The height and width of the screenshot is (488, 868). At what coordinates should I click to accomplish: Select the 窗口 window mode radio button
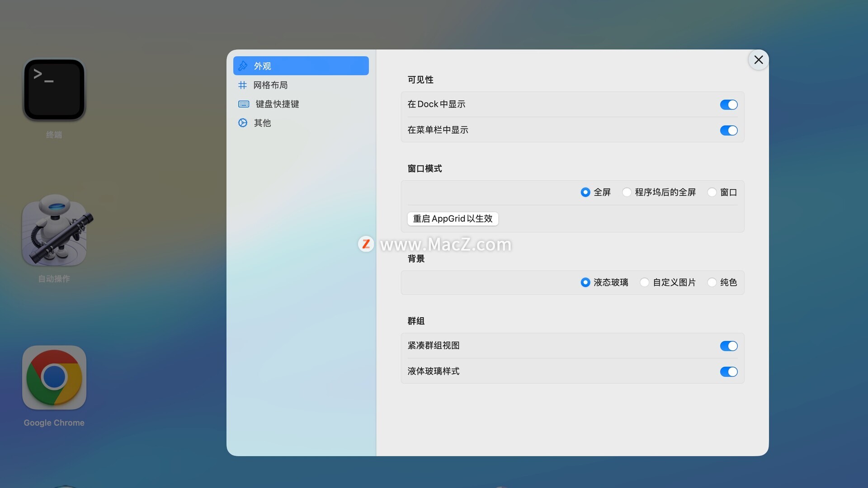[x=712, y=192]
